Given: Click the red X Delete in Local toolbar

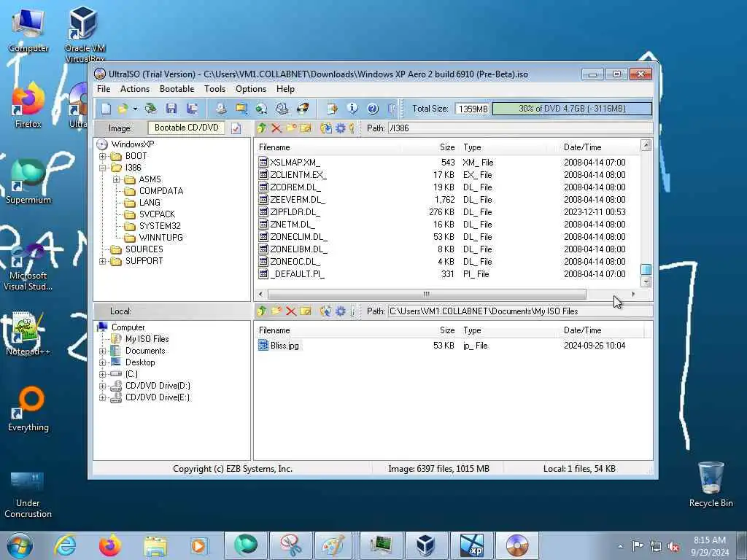Looking at the screenshot, I should pos(291,311).
